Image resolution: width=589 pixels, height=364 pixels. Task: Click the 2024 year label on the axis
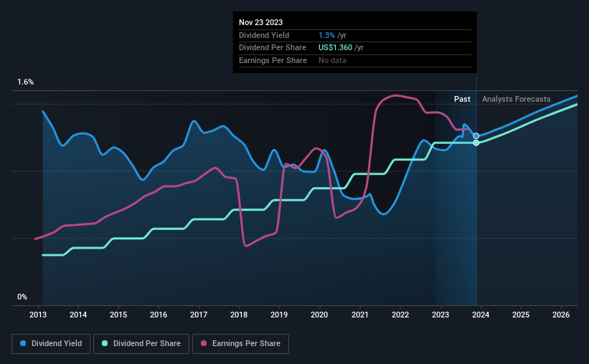pos(481,315)
